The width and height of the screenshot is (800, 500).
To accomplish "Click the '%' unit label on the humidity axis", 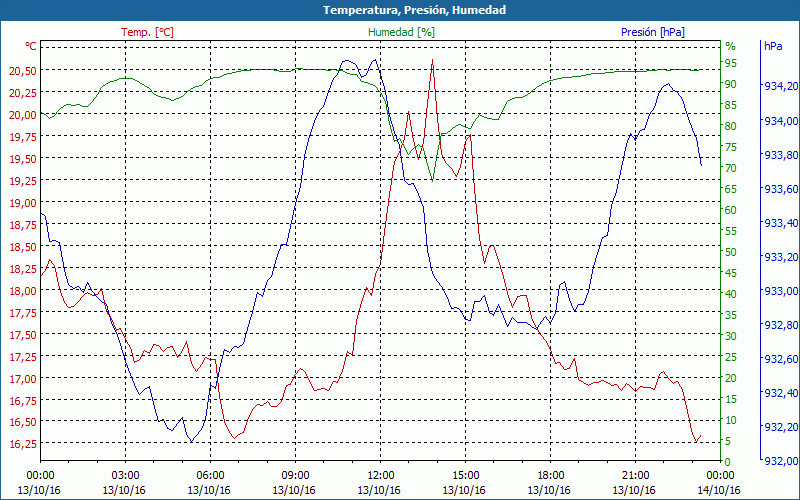I will [x=731, y=46].
